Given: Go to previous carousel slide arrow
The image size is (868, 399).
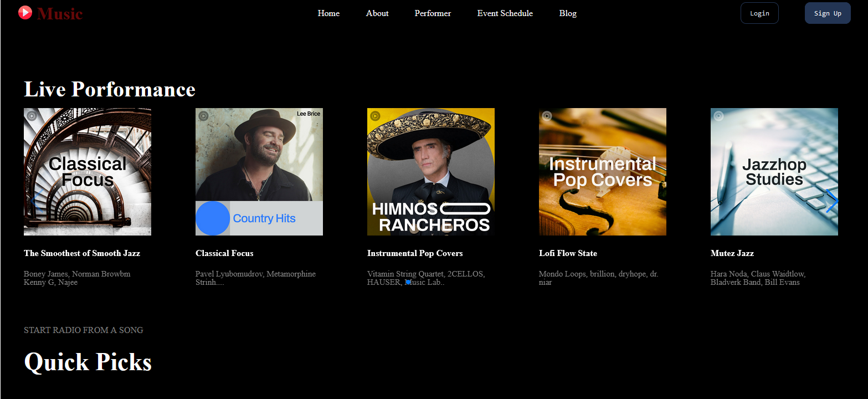Looking at the screenshot, I should [37, 201].
